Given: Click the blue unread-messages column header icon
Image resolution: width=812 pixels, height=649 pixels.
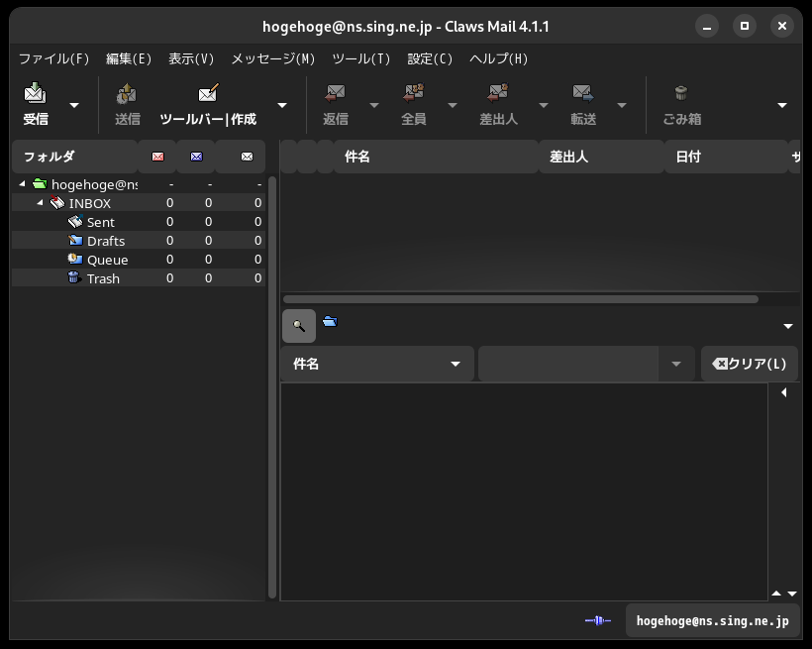Looking at the screenshot, I should tap(196, 157).
